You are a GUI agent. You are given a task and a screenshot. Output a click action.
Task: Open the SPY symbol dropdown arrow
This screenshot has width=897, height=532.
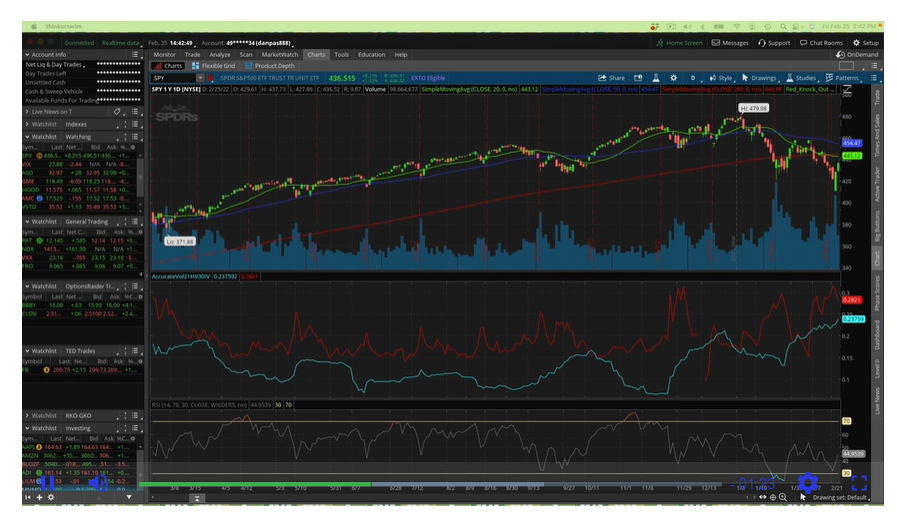tap(200, 78)
